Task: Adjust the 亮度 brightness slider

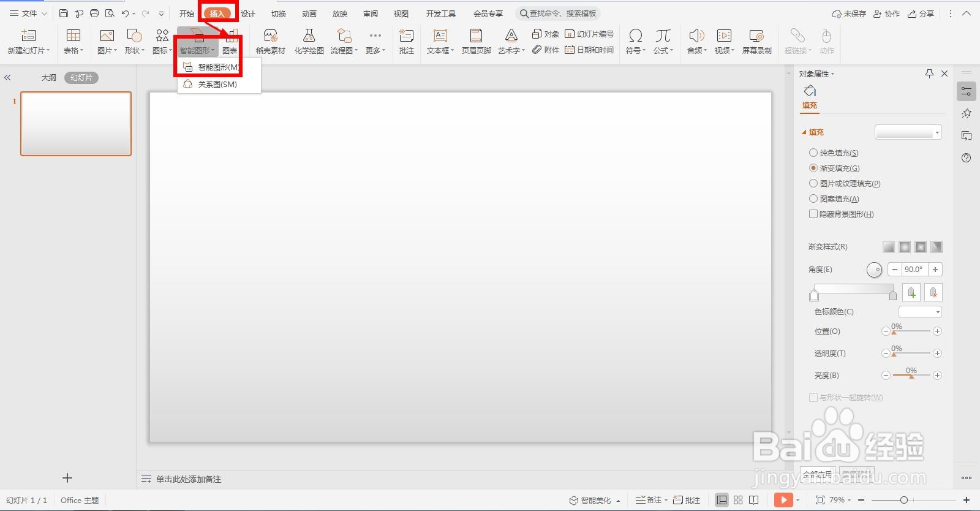Action: [911, 376]
